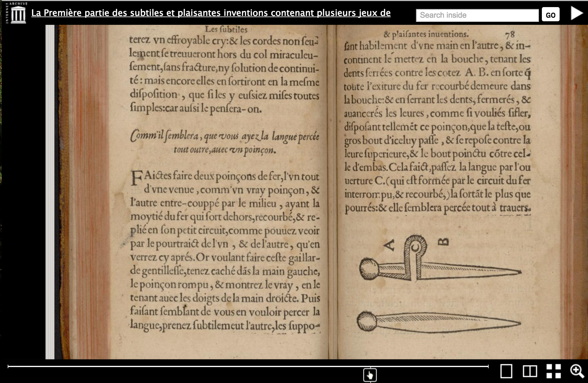Click the bent poinçon illustration
The height and width of the screenshot is (383, 588).
click(440, 258)
